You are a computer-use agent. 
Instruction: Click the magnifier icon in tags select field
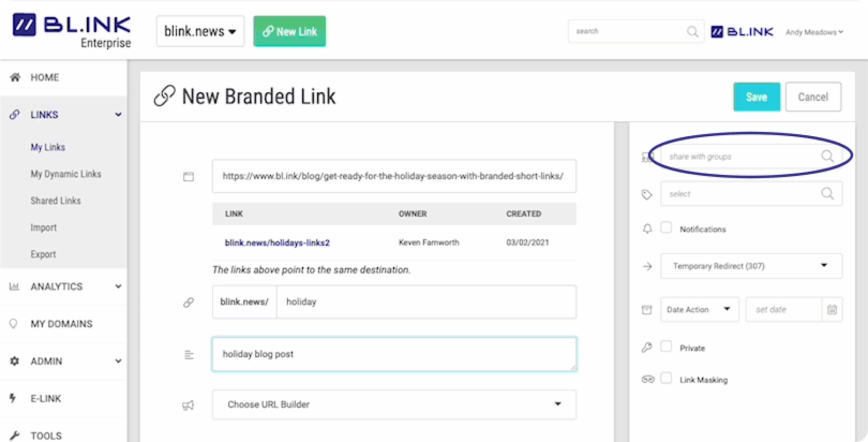point(827,194)
